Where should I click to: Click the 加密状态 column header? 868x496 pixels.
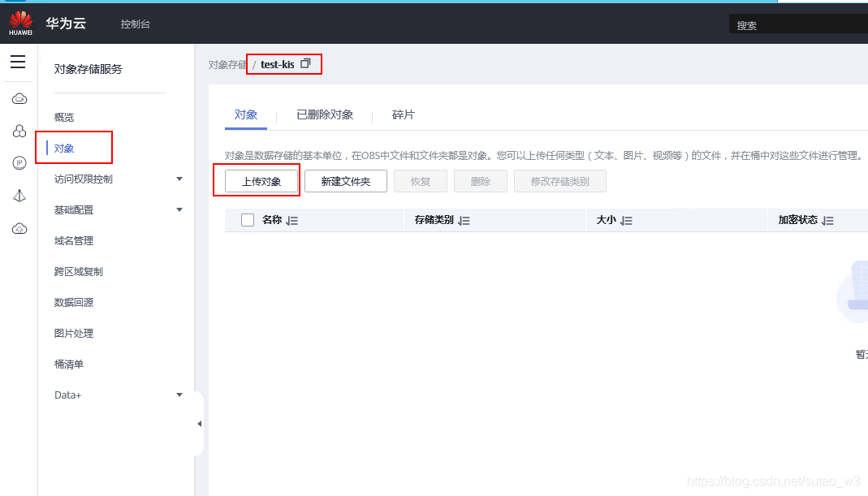(x=797, y=220)
